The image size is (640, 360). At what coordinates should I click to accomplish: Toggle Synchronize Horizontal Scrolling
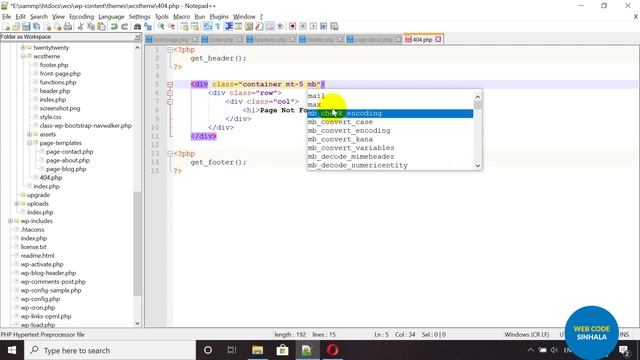coord(195,27)
